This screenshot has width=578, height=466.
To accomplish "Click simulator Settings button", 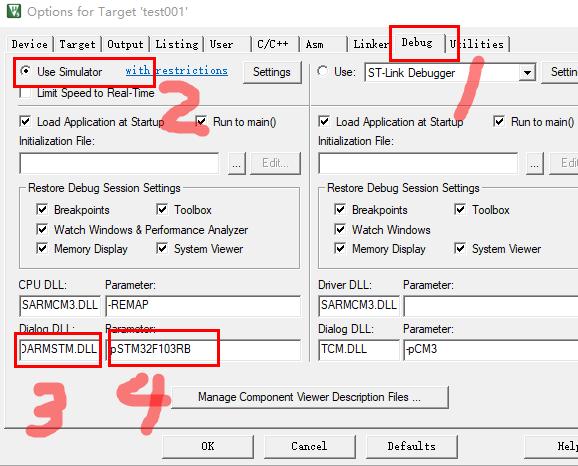I will (272, 72).
